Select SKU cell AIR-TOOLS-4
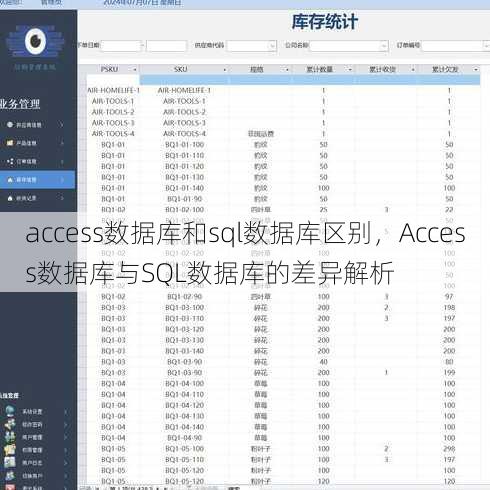Viewport: 490px width, 490px height. [185, 134]
